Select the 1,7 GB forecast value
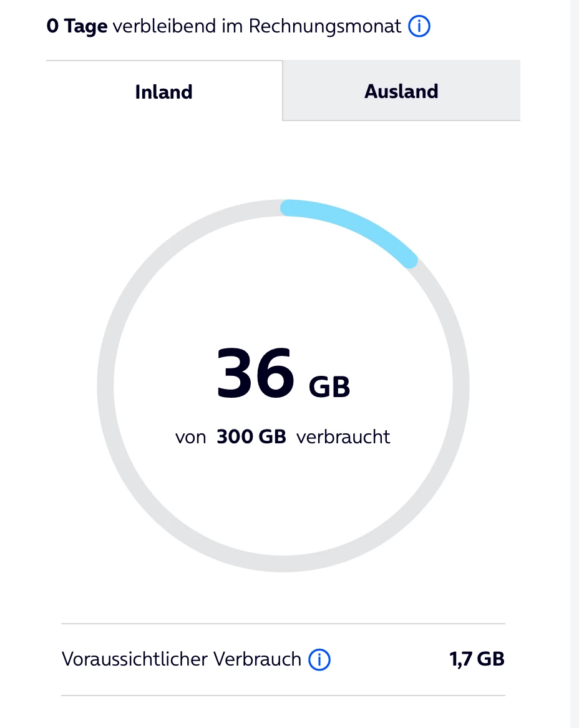This screenshot has width=579, height=728. point(477,659)
